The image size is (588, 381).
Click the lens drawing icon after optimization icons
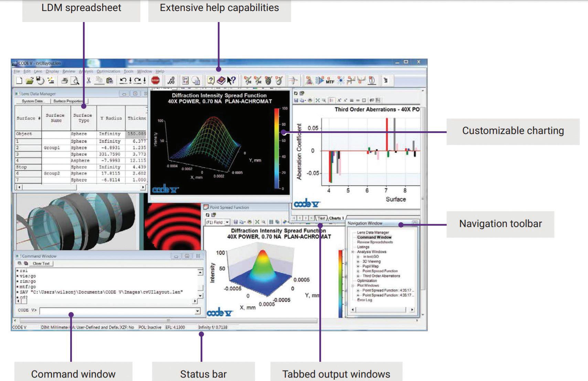tap(293, 81)
